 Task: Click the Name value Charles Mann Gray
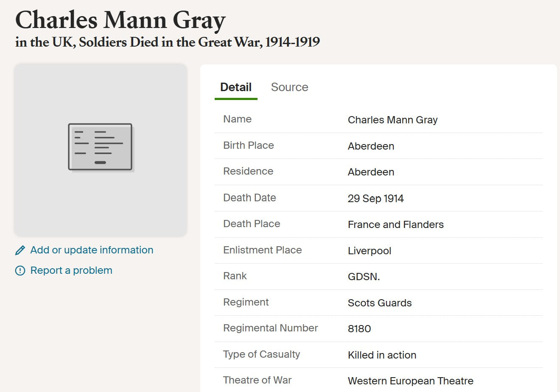(392, 120)
